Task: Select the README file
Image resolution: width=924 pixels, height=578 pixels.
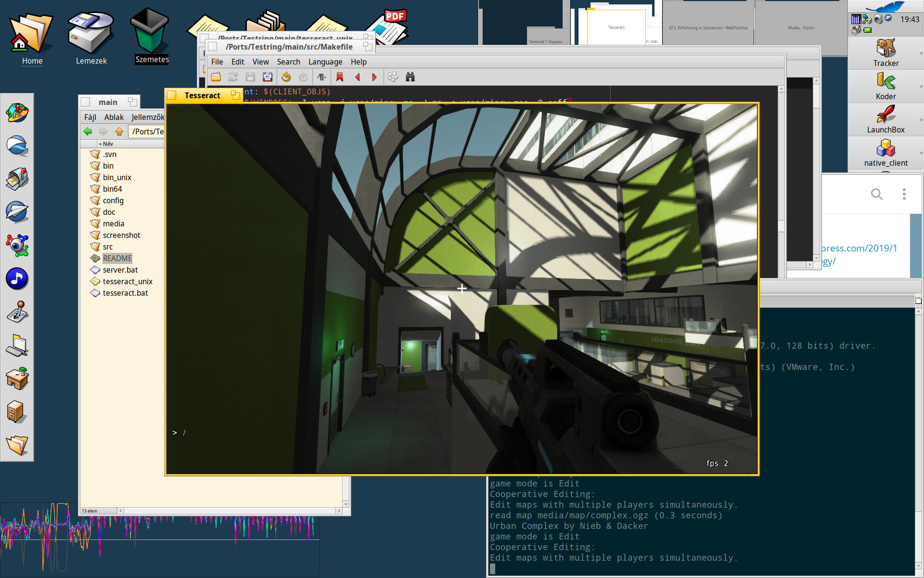Action: 117,258
